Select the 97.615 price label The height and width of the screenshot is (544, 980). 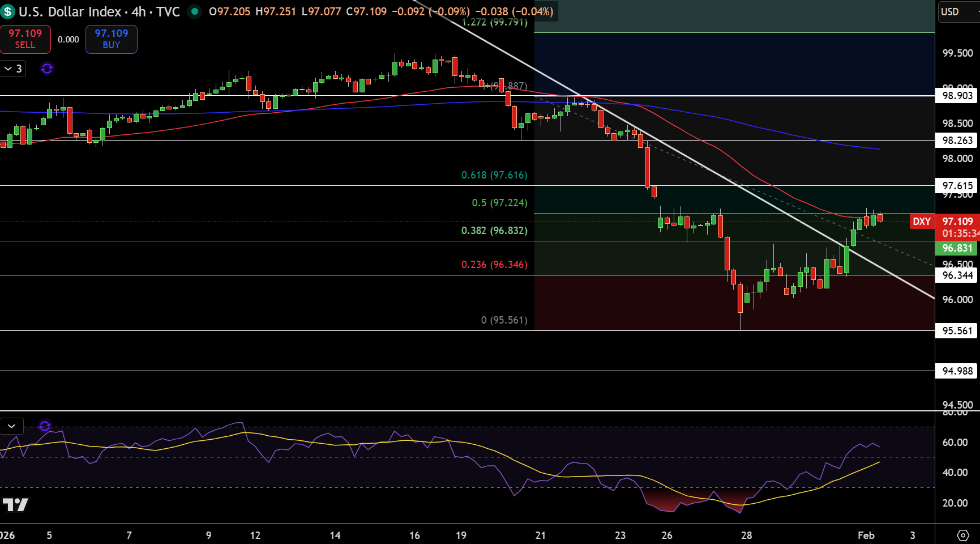(957, 186)
